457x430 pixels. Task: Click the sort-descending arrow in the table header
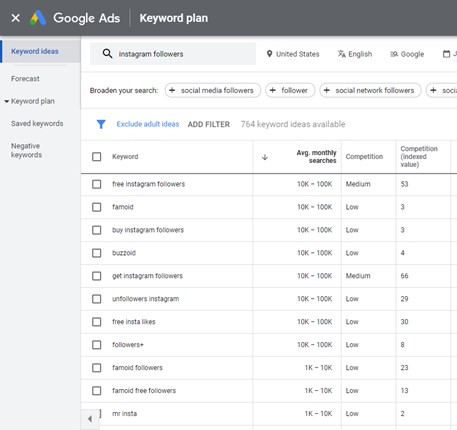point(265,157)
